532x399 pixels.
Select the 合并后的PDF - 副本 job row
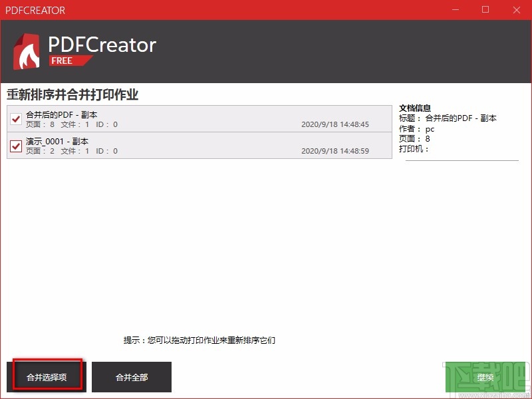click(199, 119)
